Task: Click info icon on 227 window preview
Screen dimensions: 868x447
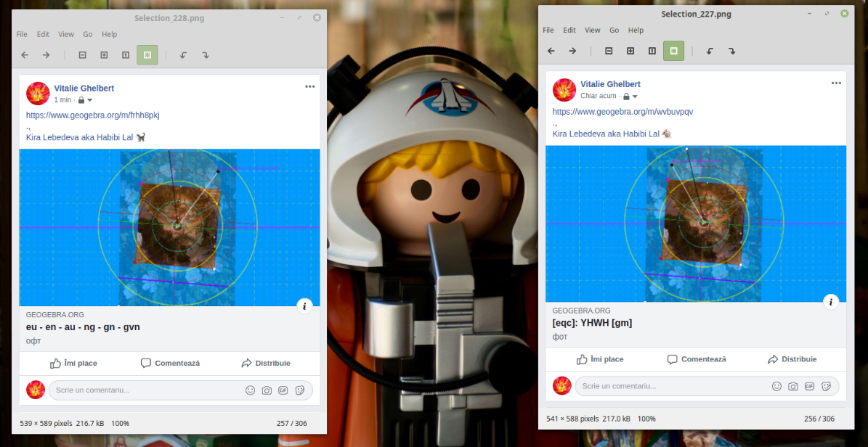Action: [x=831, y=302]
